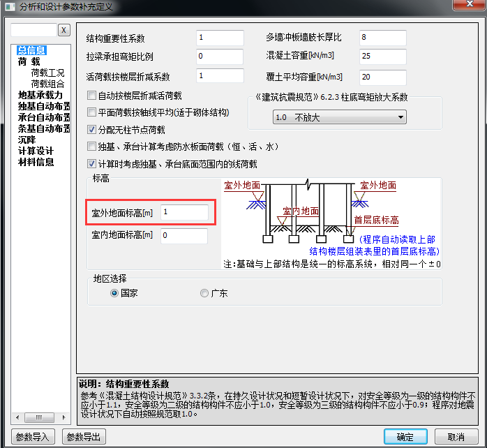Select the 国家 region radio button
The width and height of the screenshot is (487, 448).
tap(114, 293)
